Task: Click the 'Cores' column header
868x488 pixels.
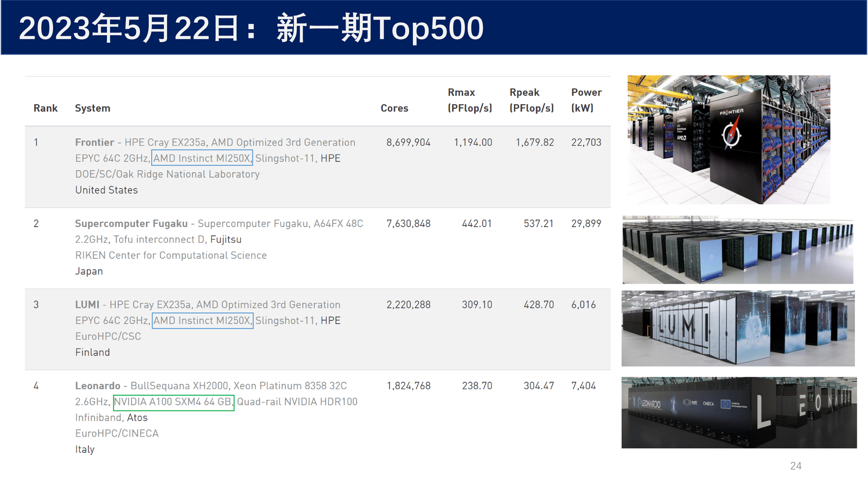Action: 394,108
